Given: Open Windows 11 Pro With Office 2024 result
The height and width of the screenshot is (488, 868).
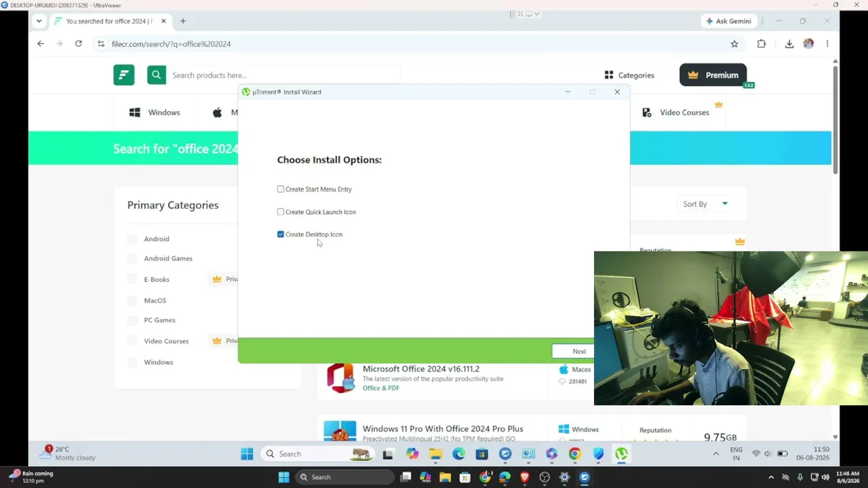Looking at the screenshot, I should click(x=443, y=429).
